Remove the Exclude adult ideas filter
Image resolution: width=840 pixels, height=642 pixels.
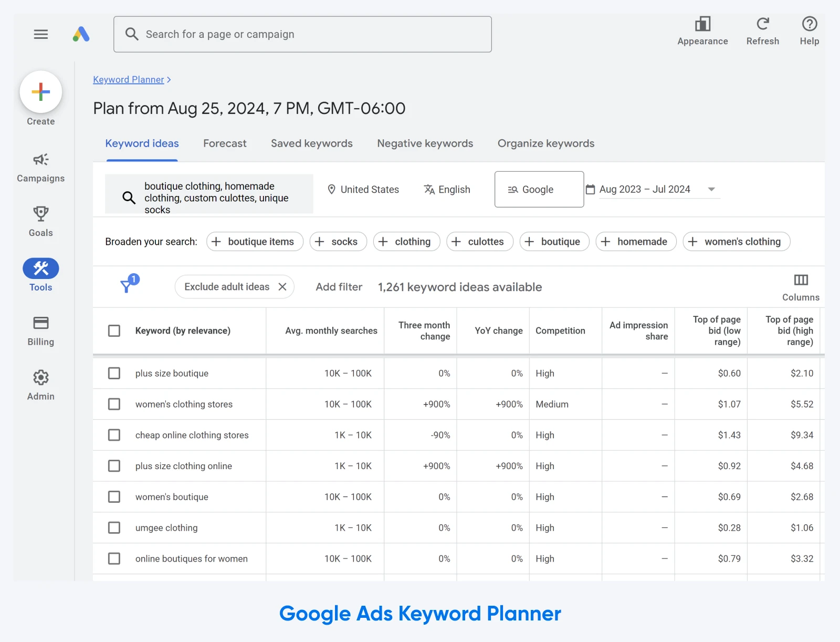(x=282, y=287)
